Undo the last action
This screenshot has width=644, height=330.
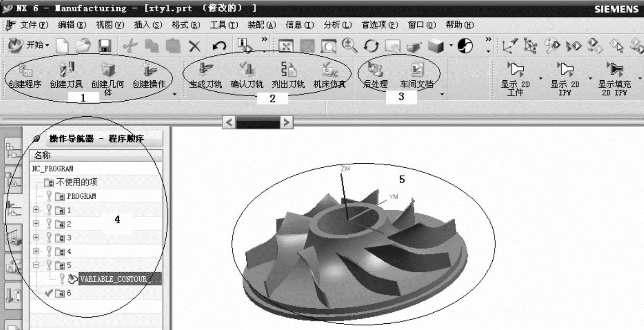(x=220, y=46)
